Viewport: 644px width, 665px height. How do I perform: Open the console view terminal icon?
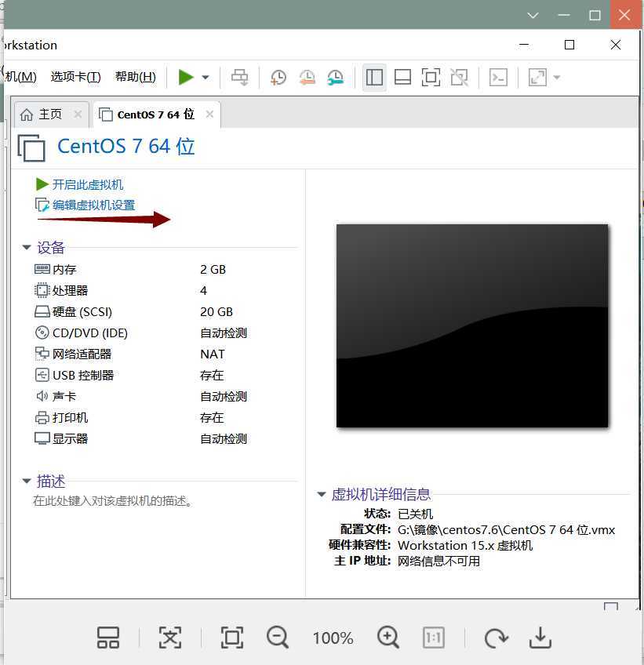(498, 78)
